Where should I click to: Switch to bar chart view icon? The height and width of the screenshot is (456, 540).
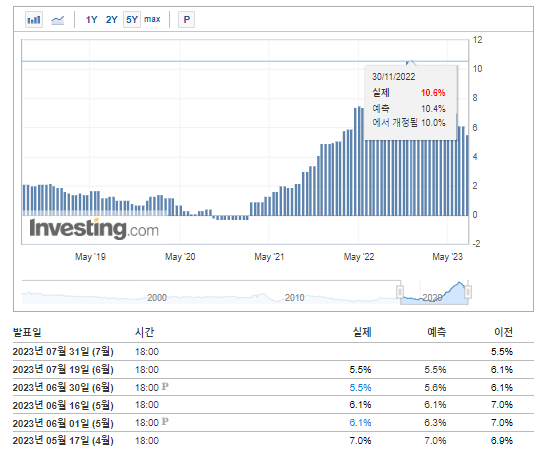point(34,20)
